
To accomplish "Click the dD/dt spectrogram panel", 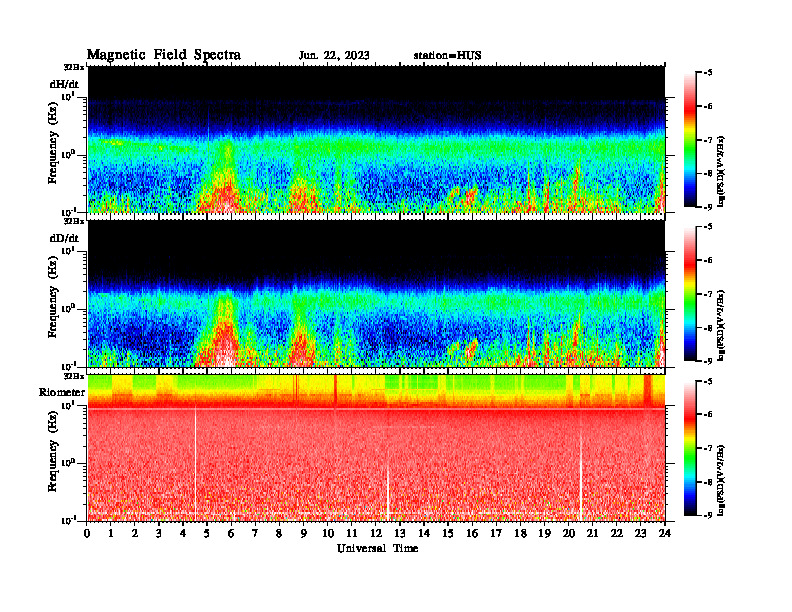I will coord(376,293).
